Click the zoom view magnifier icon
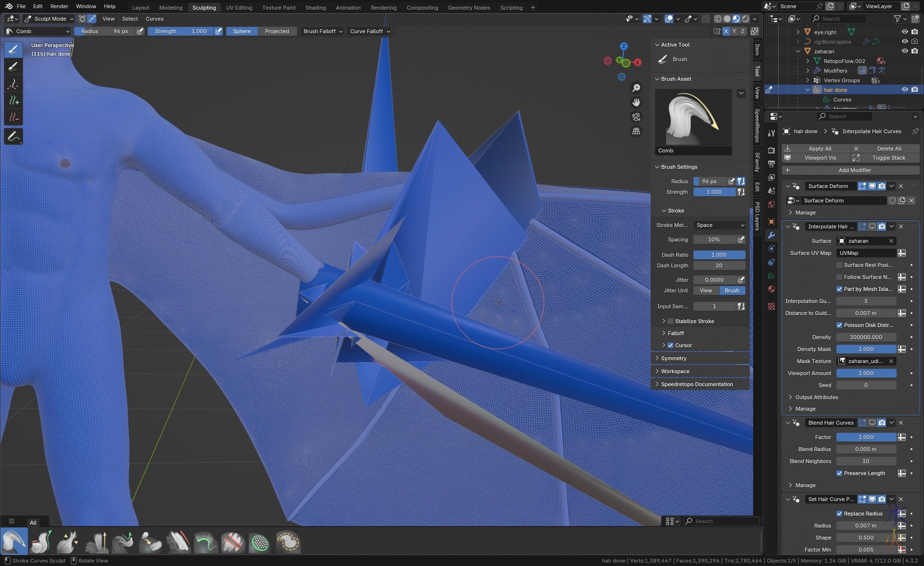The image size is (924, 566). click(x=636, y=88)
